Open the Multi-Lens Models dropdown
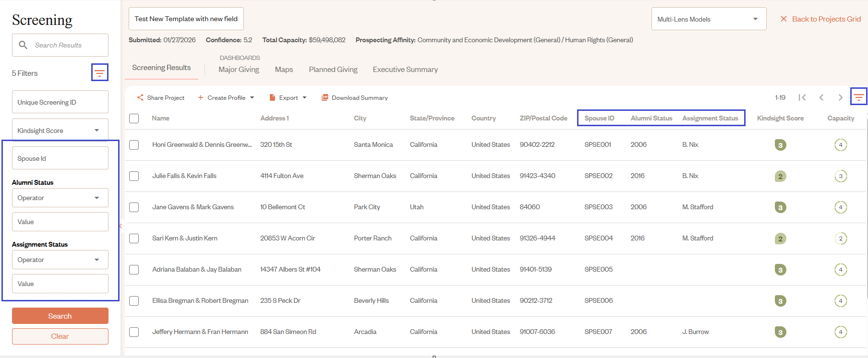The height and width of the screenshot is (358, 868). click(709, 19)
